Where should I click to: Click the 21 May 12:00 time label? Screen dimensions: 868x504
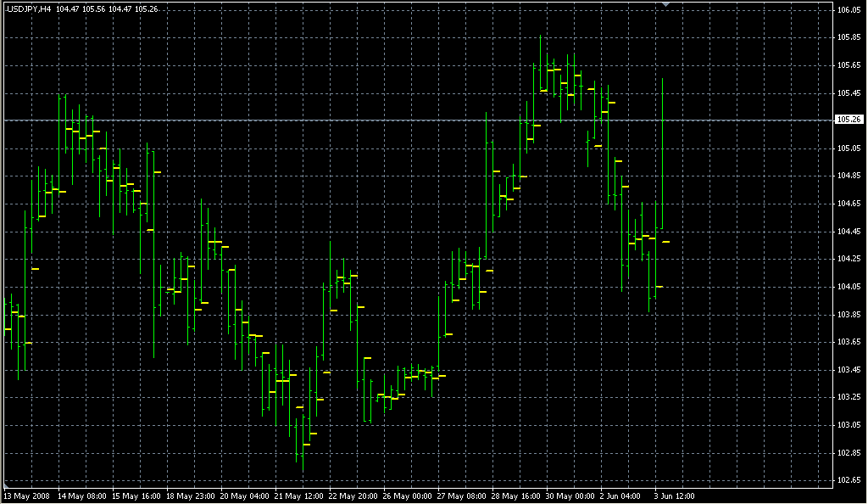(298, 496)
